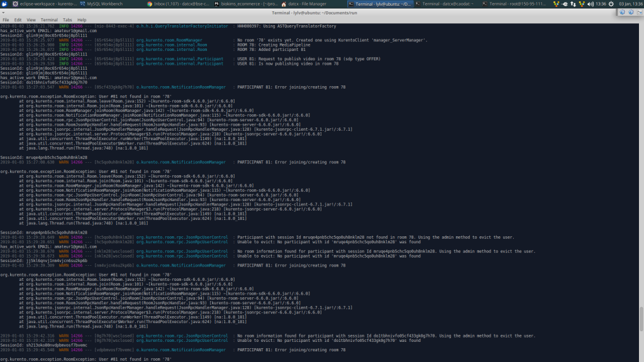This screenshot has height=362, width=644.
Task: Click 'o.h.h.i.QueryTranslatorFactoryInitiator' log text
Action: tap(182, 26)
